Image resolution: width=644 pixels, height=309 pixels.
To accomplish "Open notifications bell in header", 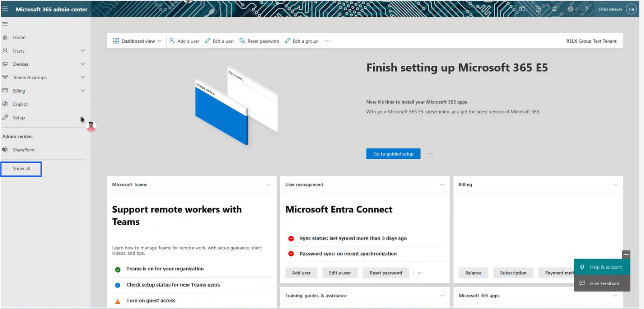I will point(554,9).
